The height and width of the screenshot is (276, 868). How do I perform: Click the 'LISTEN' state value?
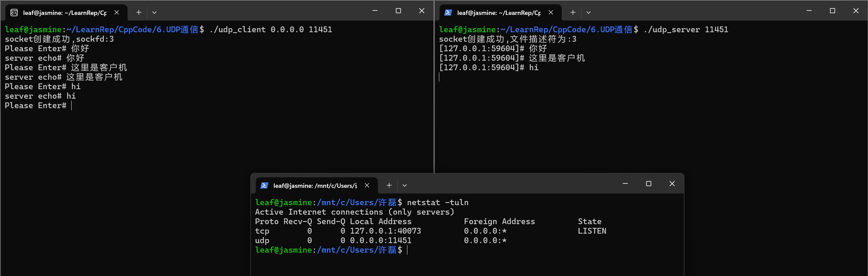point(592,231)
